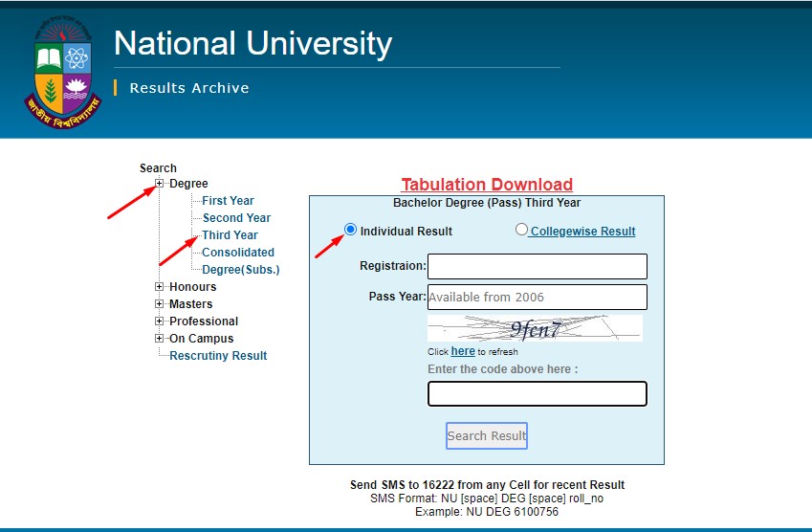
Task: Select the Collegewise Result radio button
Action: point(521,230)
